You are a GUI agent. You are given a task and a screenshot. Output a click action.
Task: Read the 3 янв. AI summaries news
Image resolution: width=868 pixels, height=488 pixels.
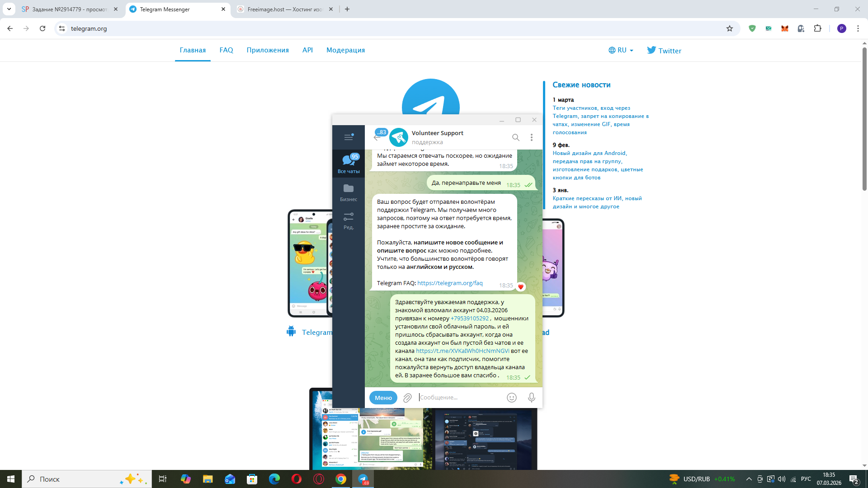click(597, 202)
